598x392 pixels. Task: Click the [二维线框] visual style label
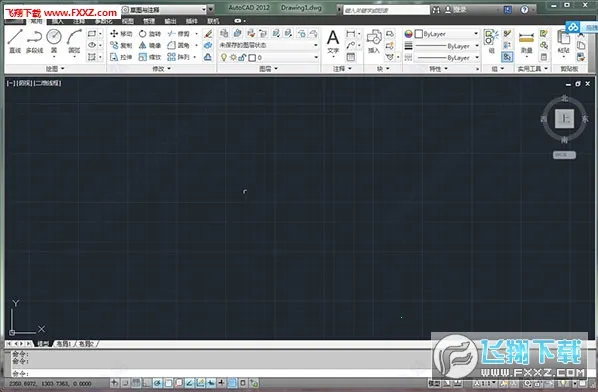[x=48, y=83]
